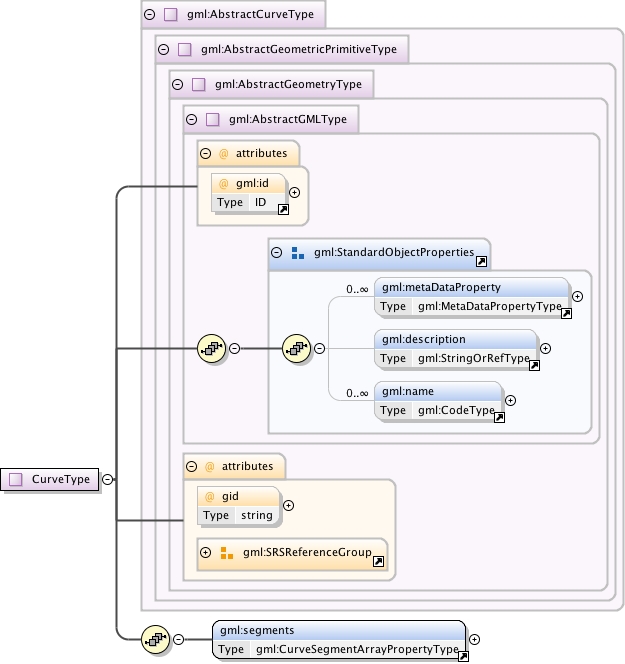
Task: Click the sequence icon before gml:segments
Action: click(x=155, y=639)
